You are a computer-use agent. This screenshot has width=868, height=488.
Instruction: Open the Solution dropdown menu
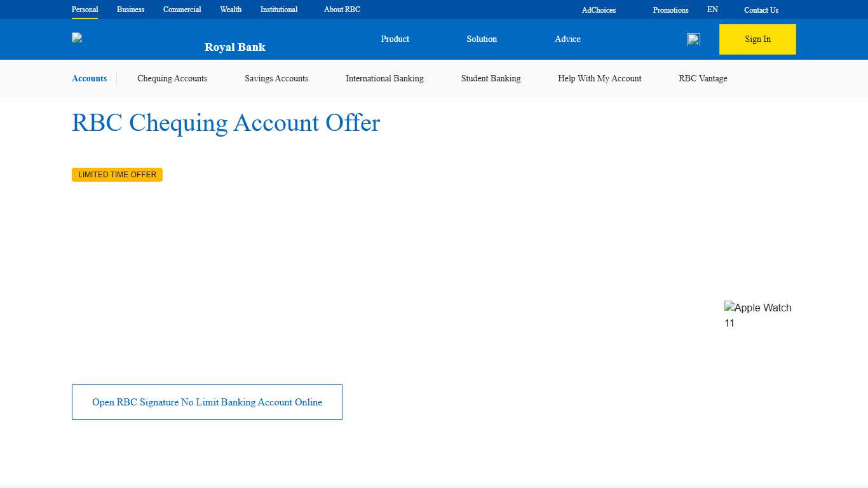[x=481, y=39]
